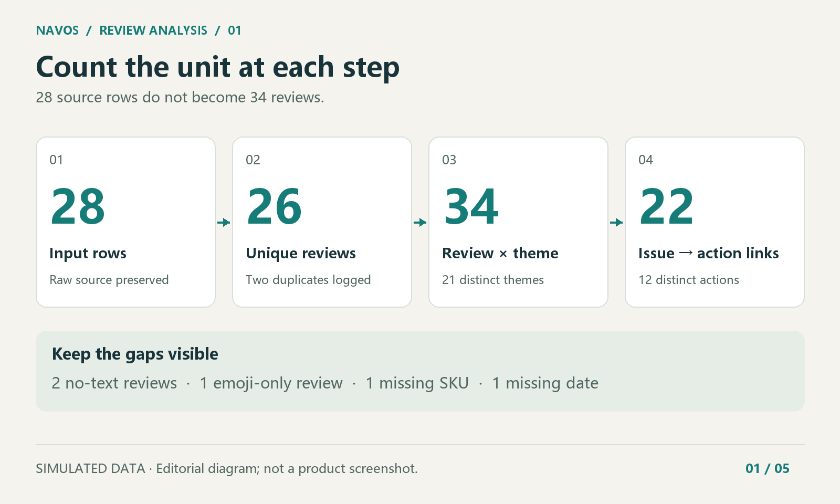Screen dimensions: 840x504
Task: Click the big number 26
Action: click(274, 206)
